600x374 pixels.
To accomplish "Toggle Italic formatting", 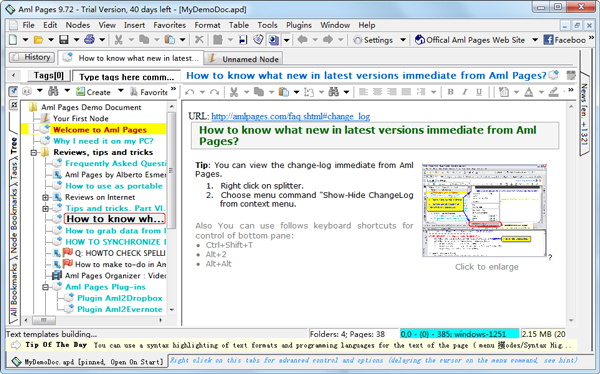I will (465, 92).
